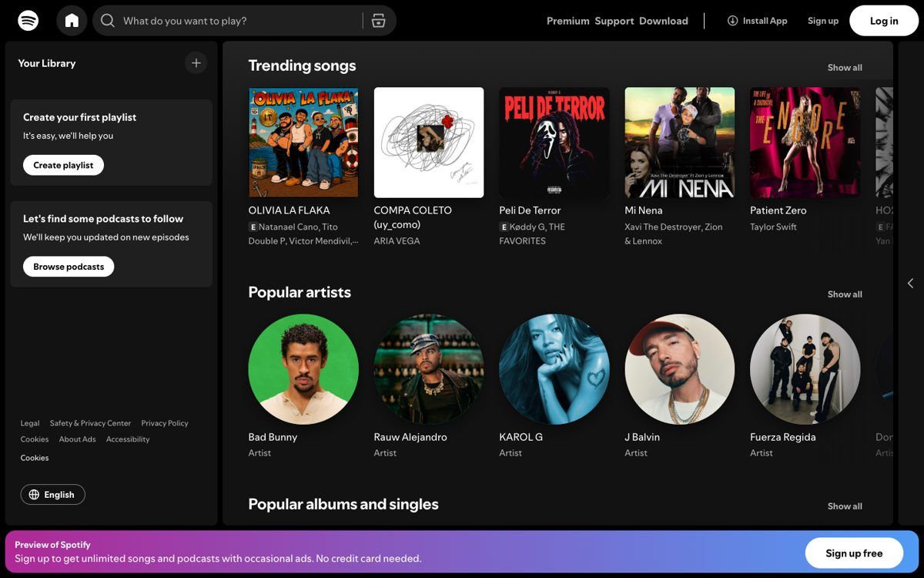Open the About Ads link

point(78,439)
